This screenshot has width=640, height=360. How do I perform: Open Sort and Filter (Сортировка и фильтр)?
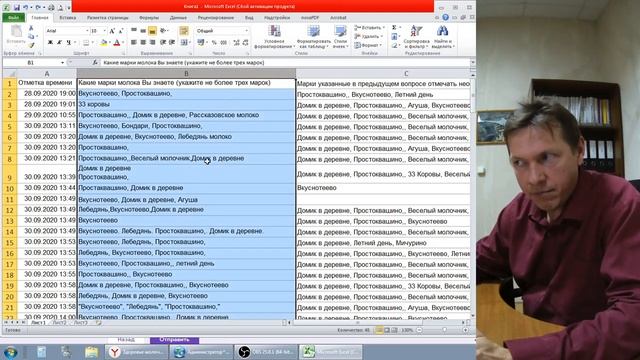[x=416, y=37]
